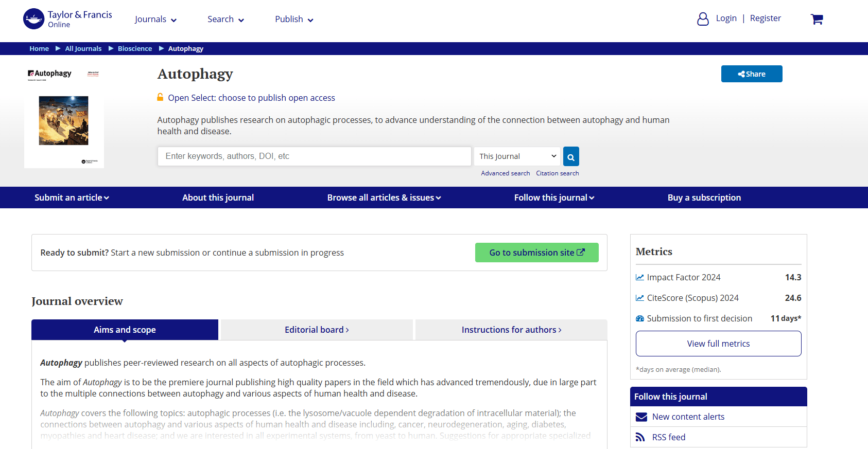Click the submission speed gauge icon
This screenshot has width=868, height=449.
(640, 318)
